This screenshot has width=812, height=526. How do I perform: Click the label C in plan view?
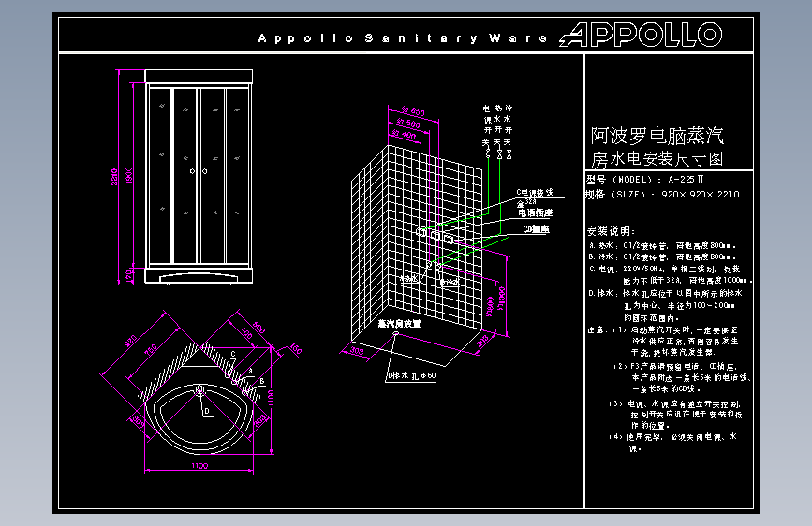click(x=233, y=355)
